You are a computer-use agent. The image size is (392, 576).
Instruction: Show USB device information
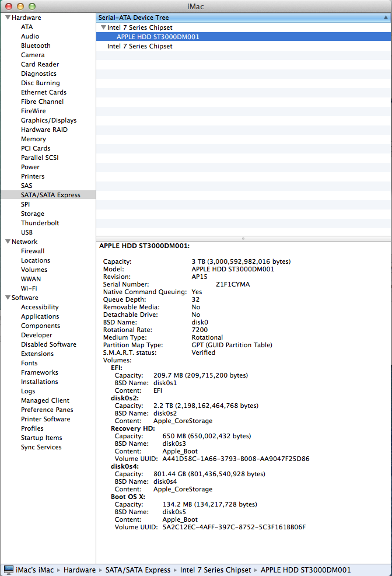click(x=27, y=232)
